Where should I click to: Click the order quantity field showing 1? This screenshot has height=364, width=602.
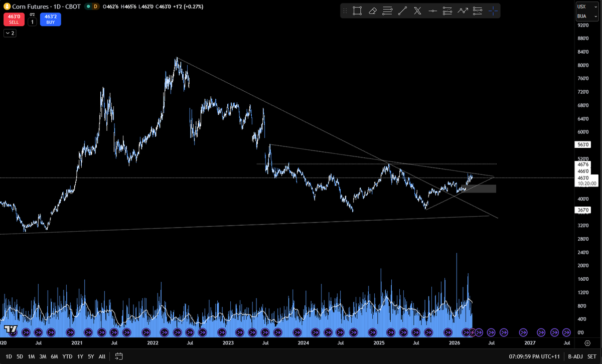[32, 22]
